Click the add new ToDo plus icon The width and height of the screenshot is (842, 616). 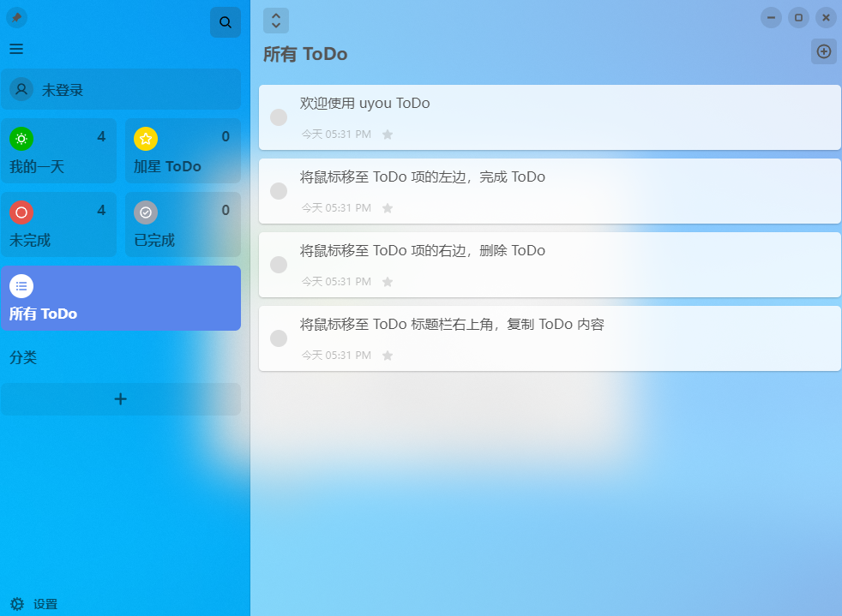tap(823, 51)
